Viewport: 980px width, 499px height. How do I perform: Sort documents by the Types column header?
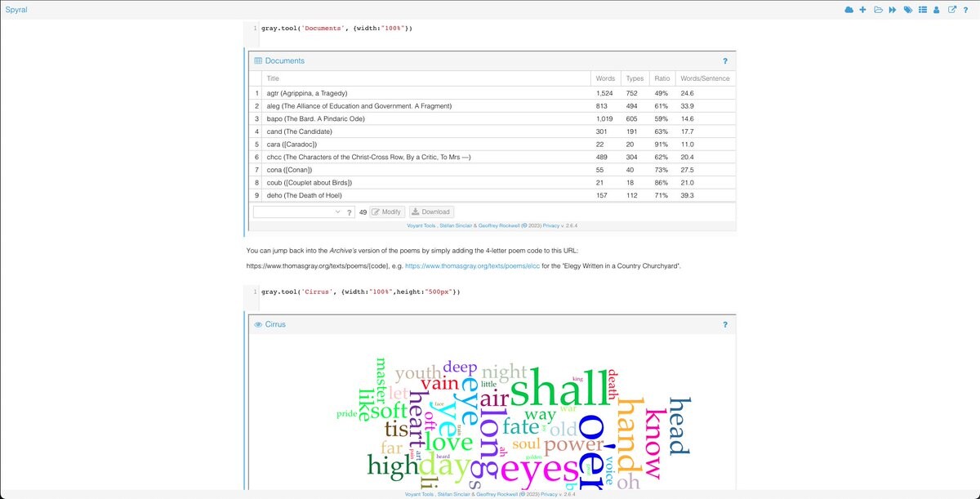635,78
